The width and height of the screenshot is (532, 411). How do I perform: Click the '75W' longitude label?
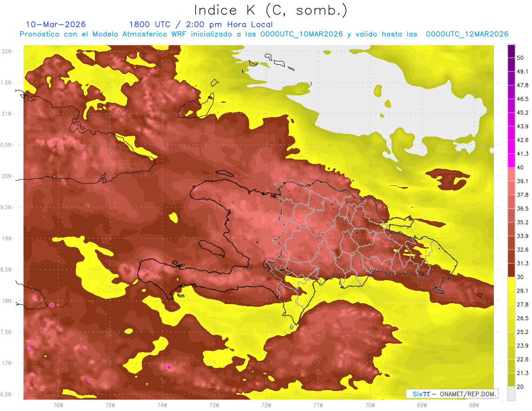(110, 405)
